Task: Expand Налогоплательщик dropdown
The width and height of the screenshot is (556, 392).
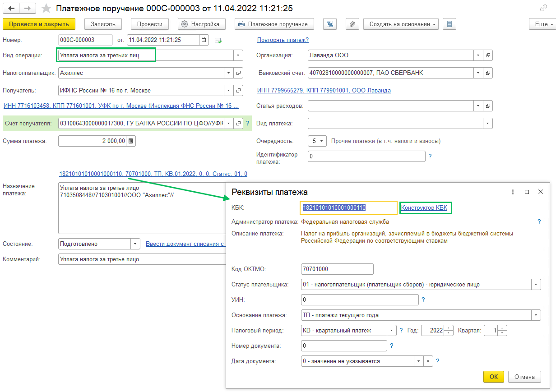Action: tap(229, 73)
